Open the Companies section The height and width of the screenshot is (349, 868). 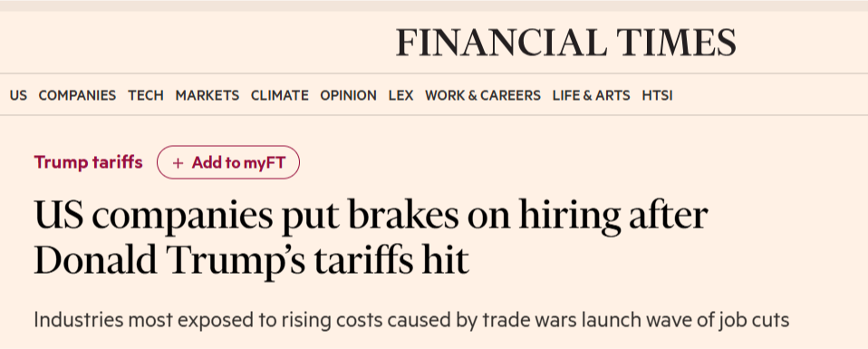pyautogui.click(x=78, y=95)
